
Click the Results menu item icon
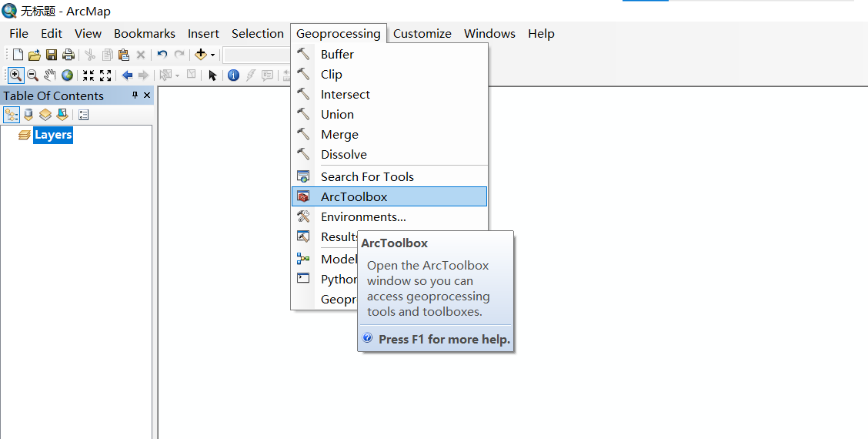pos(303,236)
